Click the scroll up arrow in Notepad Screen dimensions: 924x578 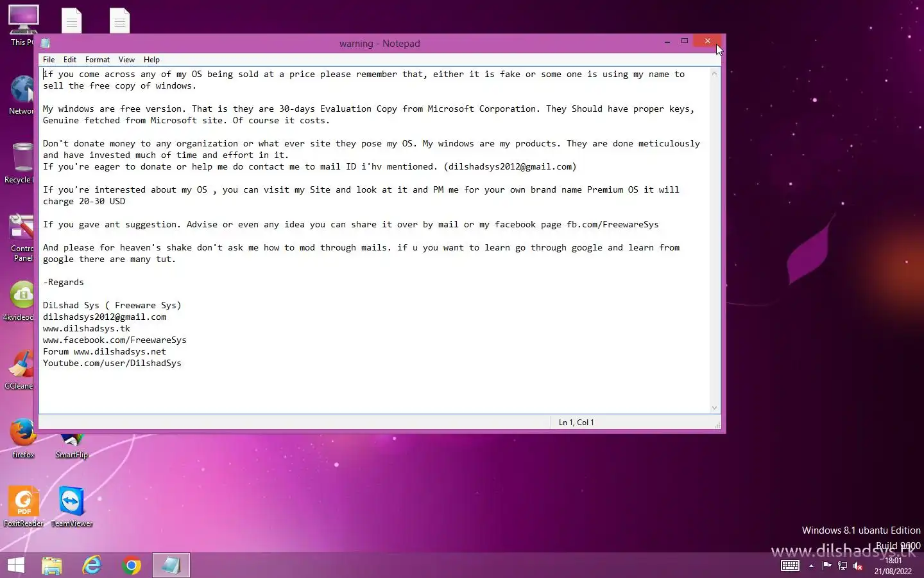pos(714,74)
